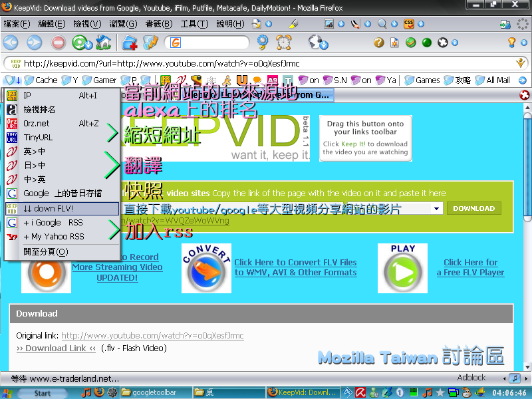Choose + My Yahoo RSS menu item
Viewport: 532px width, 399px height.
(x=63, y=237)
